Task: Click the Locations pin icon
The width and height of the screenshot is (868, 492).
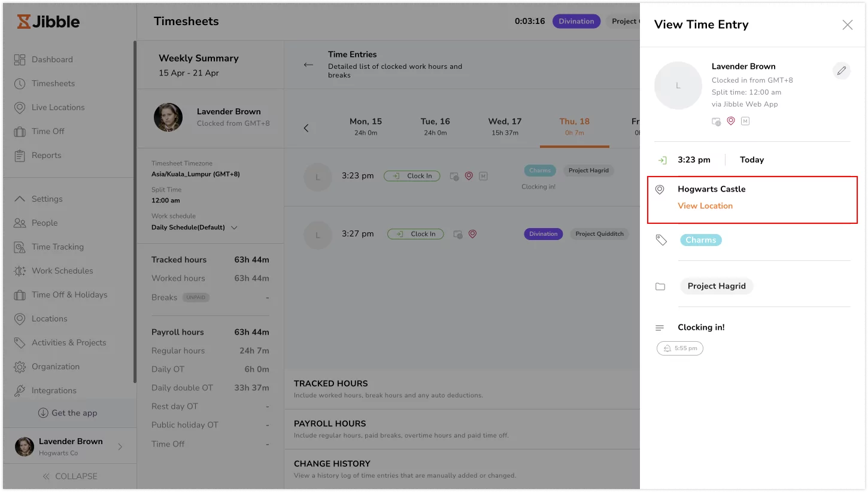Action: (x=20, y=318)
